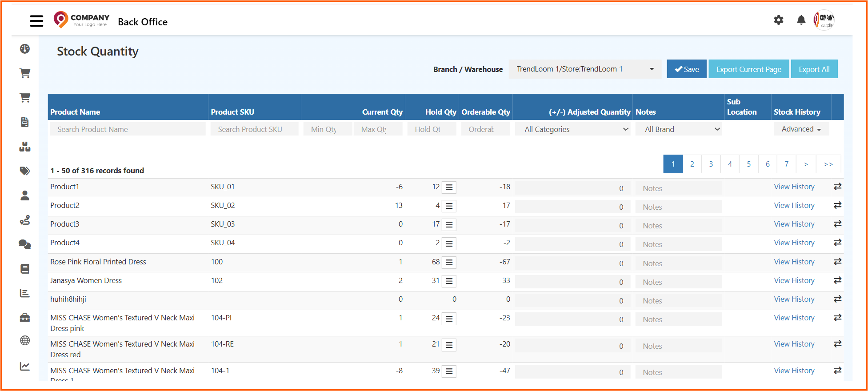Click transfer arrows icon for huhih8hihji
868x391 pixels.
pos(837,299)
